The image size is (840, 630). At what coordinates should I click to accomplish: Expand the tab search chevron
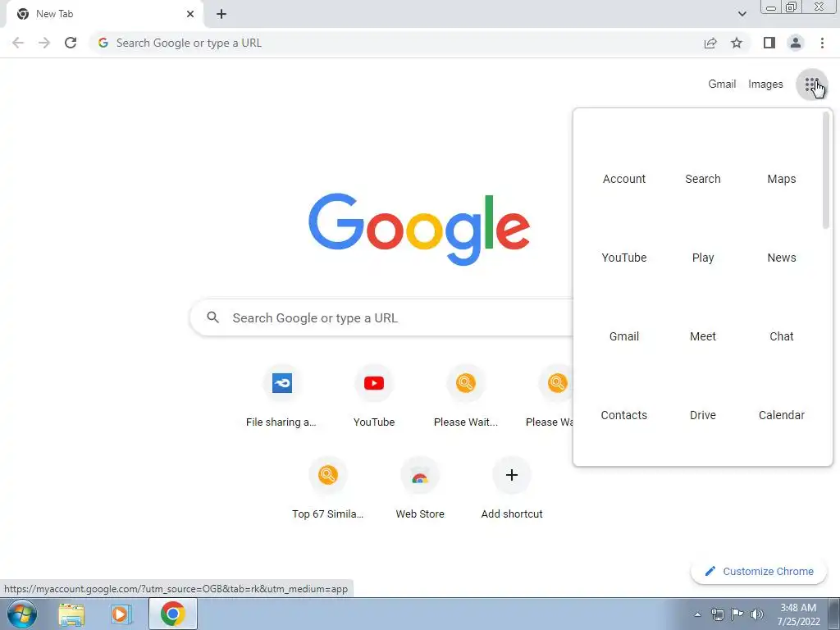tap(742, 14)
